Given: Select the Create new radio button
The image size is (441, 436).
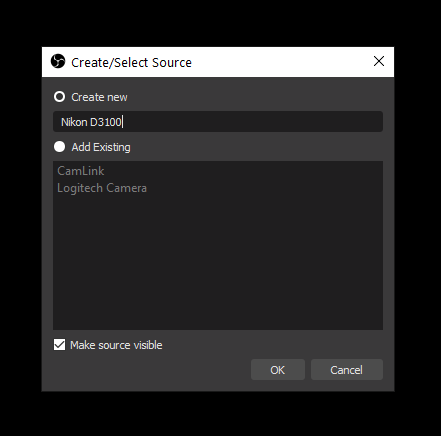Looking at the screenshot, I should point(60,97).
